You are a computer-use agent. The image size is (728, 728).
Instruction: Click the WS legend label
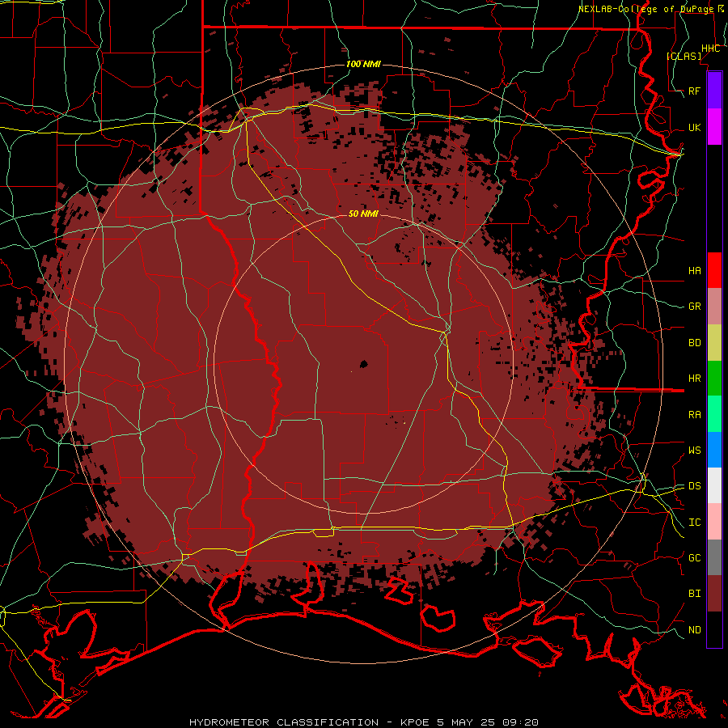[695, 451]
